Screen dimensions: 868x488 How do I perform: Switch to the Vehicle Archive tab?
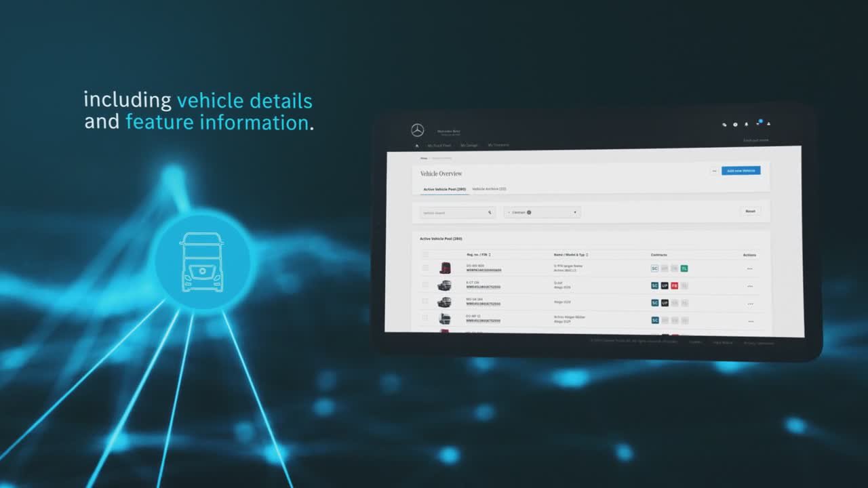[x=489, y=188]
